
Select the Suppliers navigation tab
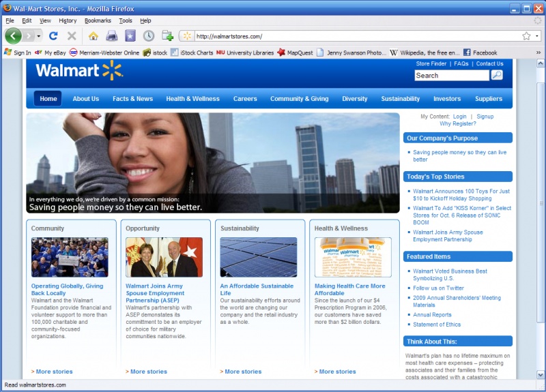489,99
